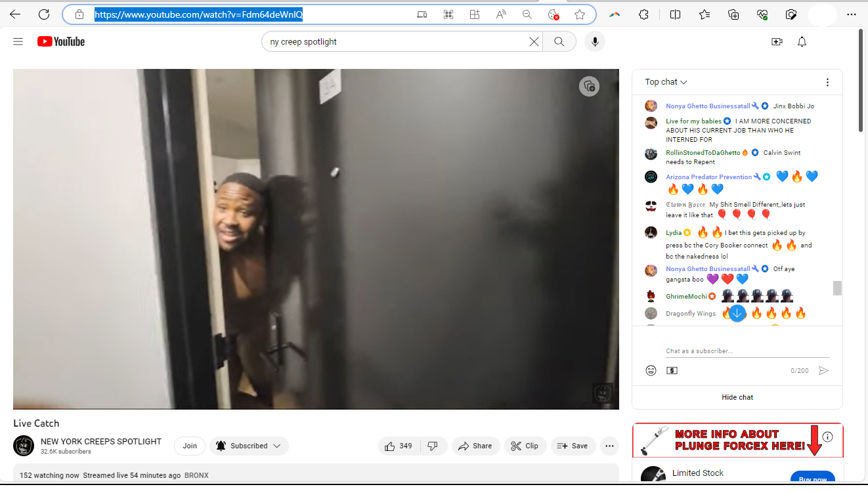Click the QR/grid apps icon in address bar
The height and width of the screenshot is (491, 868).
[x=448, y=14]
